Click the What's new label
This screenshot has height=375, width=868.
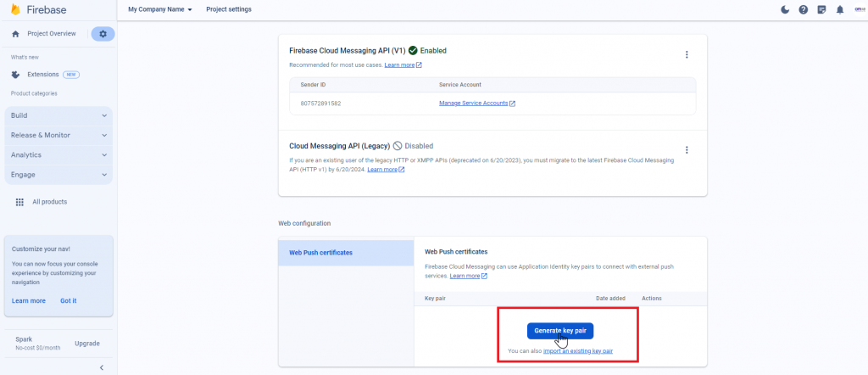(25, 58)
